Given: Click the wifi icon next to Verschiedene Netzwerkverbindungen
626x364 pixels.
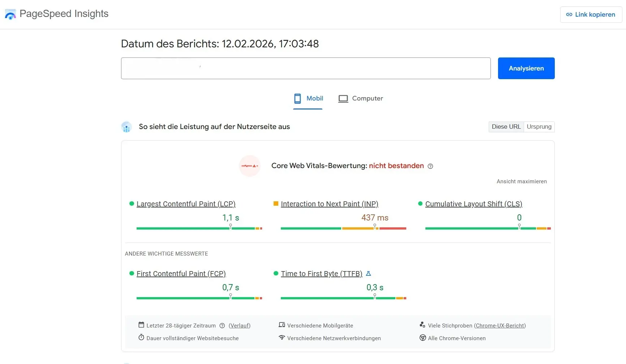Looking at the screenshot, I should (282, 337).
